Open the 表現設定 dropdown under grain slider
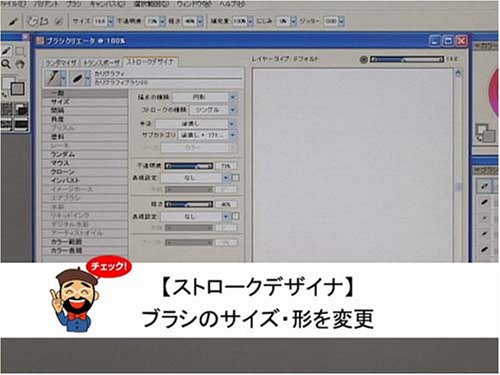This screenshot has width=500, height=375. click(x=195, y=217)
